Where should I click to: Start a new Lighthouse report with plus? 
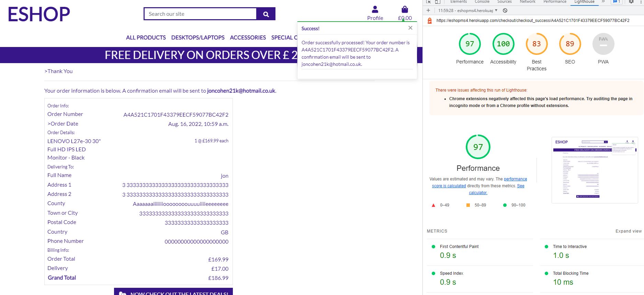428,11
